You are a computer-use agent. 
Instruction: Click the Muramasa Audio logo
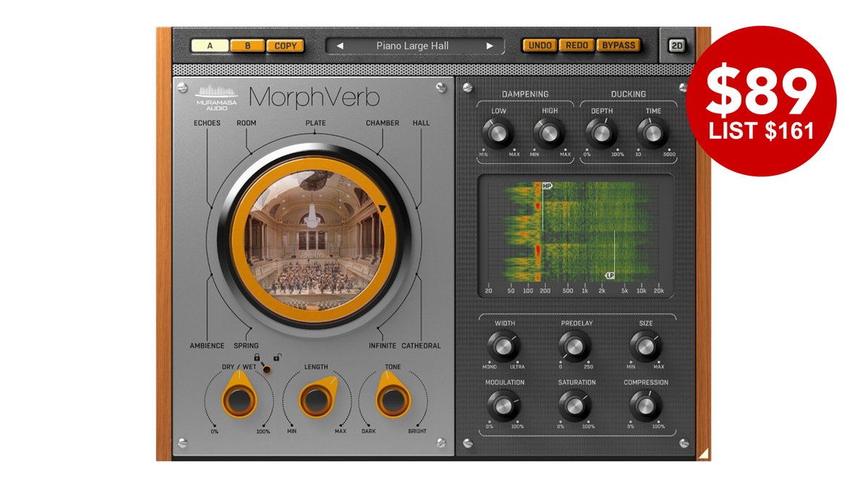217,97
